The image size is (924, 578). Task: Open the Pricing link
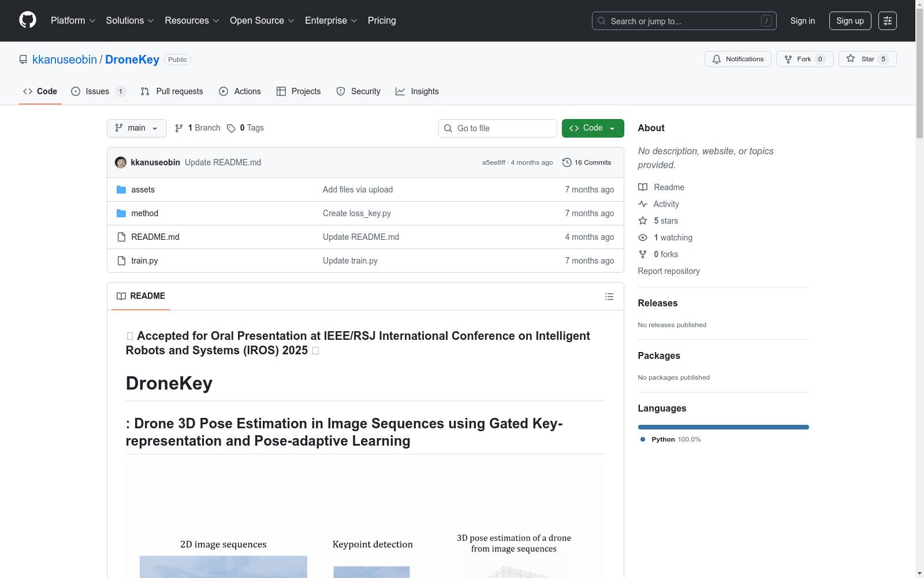pyautogui.click(x=382, y=21)
